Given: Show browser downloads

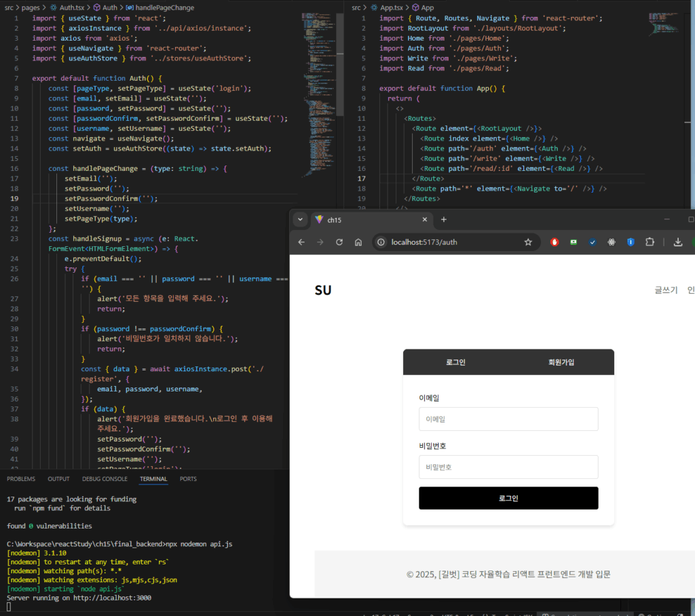Looking at the screenshot, I should click(677, 242).
